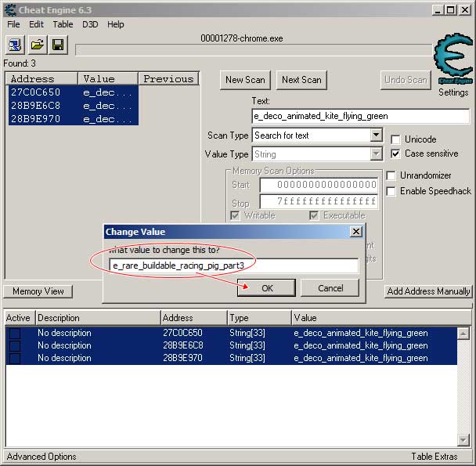The image size is (476, 466).
Task: Activate checkbox for address 28B9E970
Action: tap(15, 358)
